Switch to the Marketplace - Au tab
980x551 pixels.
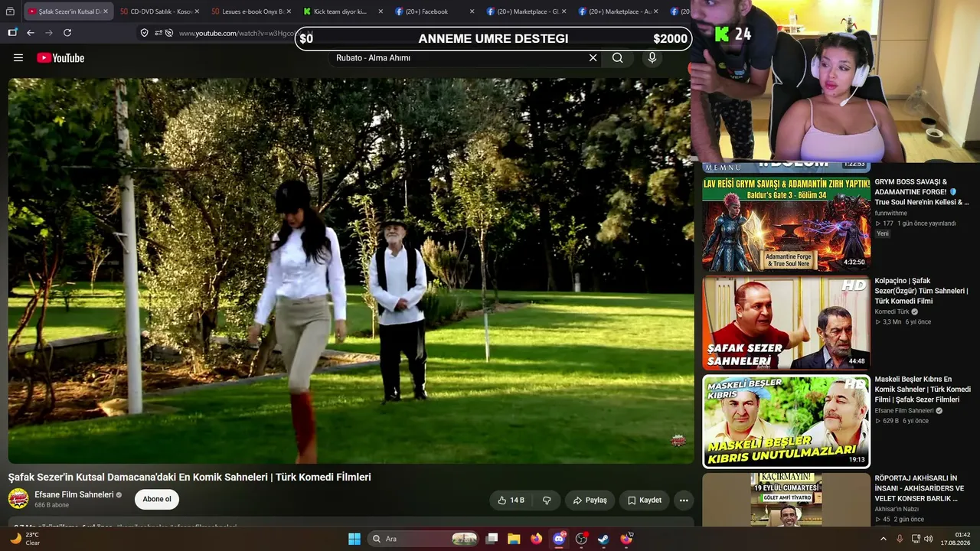click(619, 11)
